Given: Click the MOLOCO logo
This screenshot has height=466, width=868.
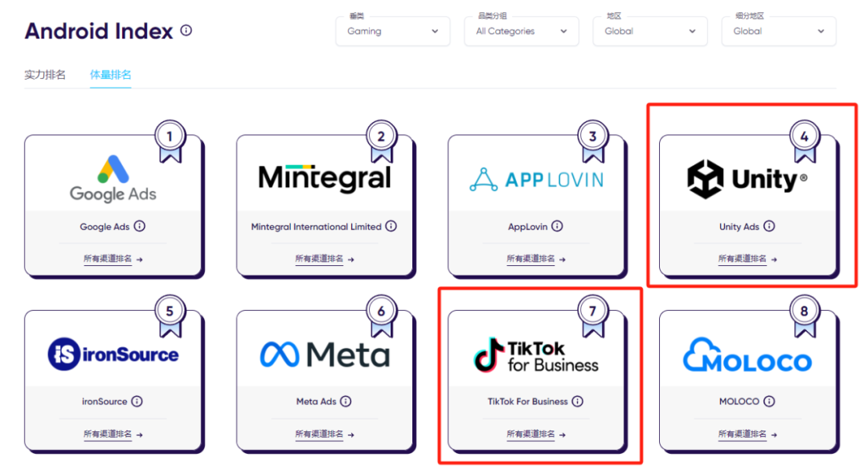Looking at the screenshot, I should (x=747, y=355).
